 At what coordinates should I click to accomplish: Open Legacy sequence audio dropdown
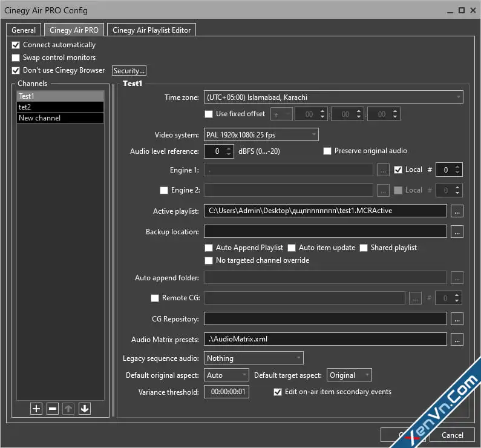tap(254, 358)
